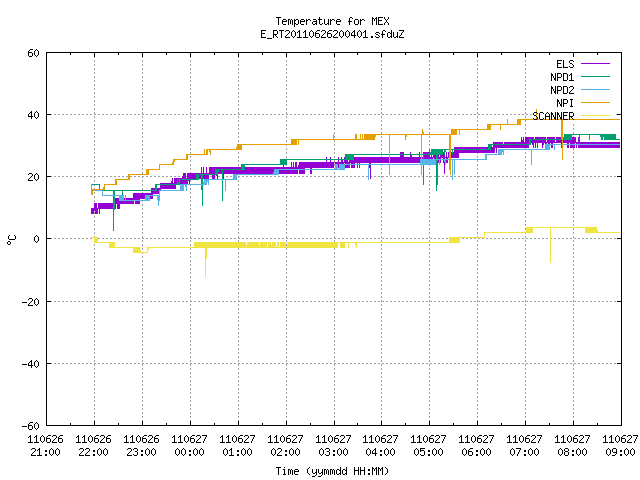Screen dimensions: 640x480
Task: Click the green NPD1 spike dropping near 22:00
Action: (113, 212)
